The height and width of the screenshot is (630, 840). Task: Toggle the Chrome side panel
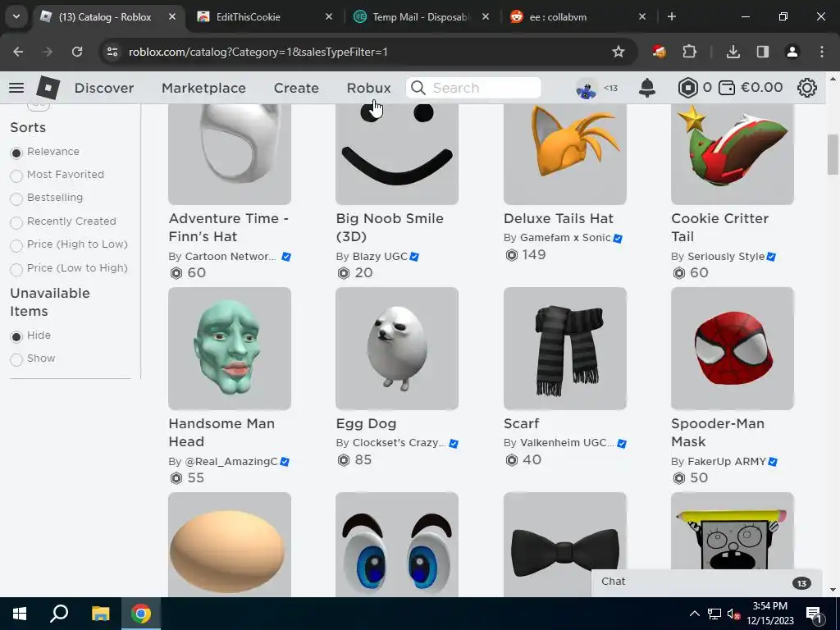(x=763, y=52)
